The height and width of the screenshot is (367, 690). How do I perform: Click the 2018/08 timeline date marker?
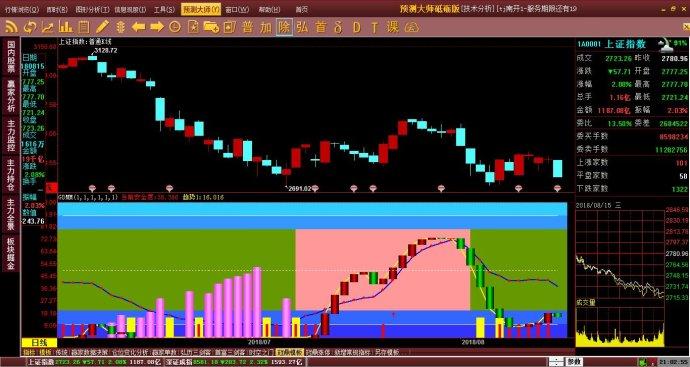(x=473, y=341)
